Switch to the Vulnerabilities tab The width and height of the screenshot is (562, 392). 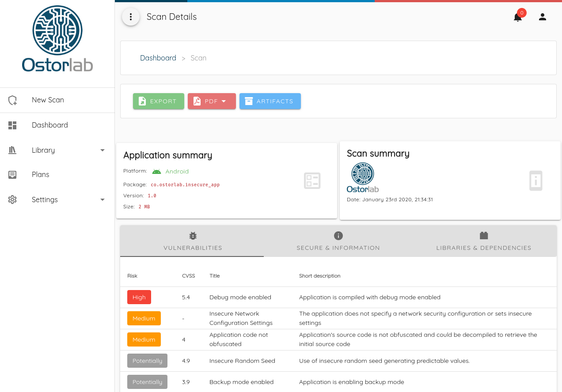pyautogui.click(x=192, y=241)
